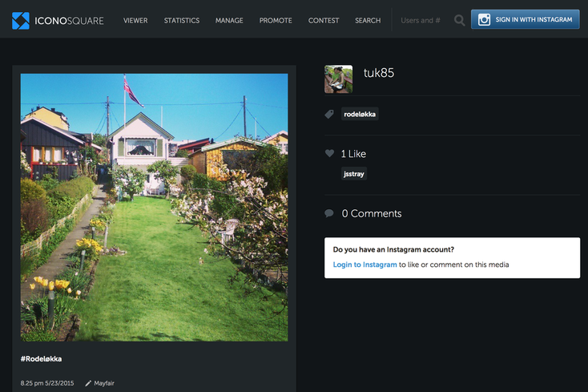Screen dimensions: 588x392
Task: Click the Login to Instagram link
Action: coord(364,265)
